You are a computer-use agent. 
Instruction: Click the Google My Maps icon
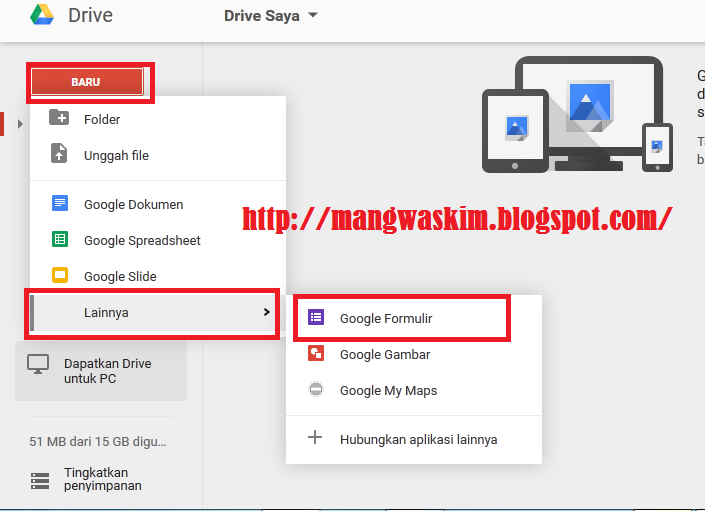pos(316,389)
